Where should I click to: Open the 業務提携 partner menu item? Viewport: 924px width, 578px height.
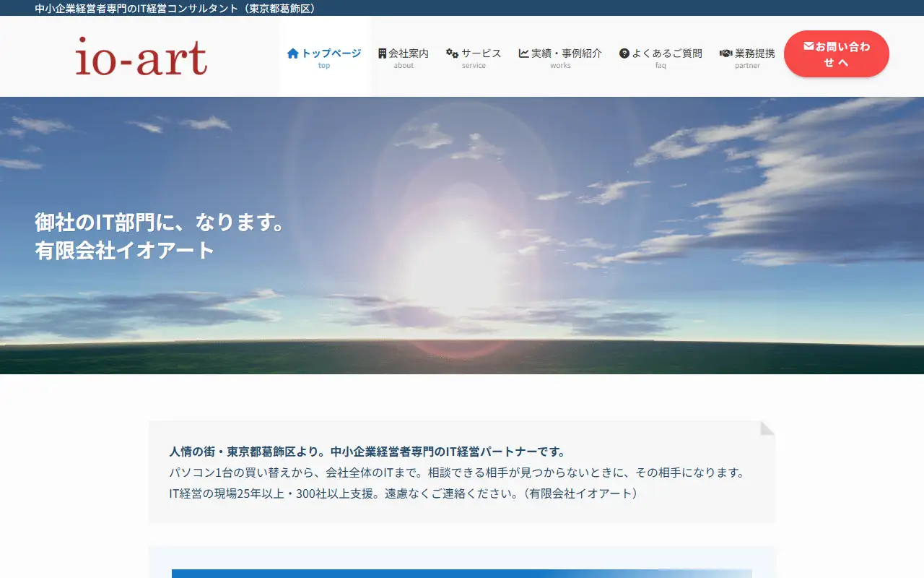tap(747, 57)
